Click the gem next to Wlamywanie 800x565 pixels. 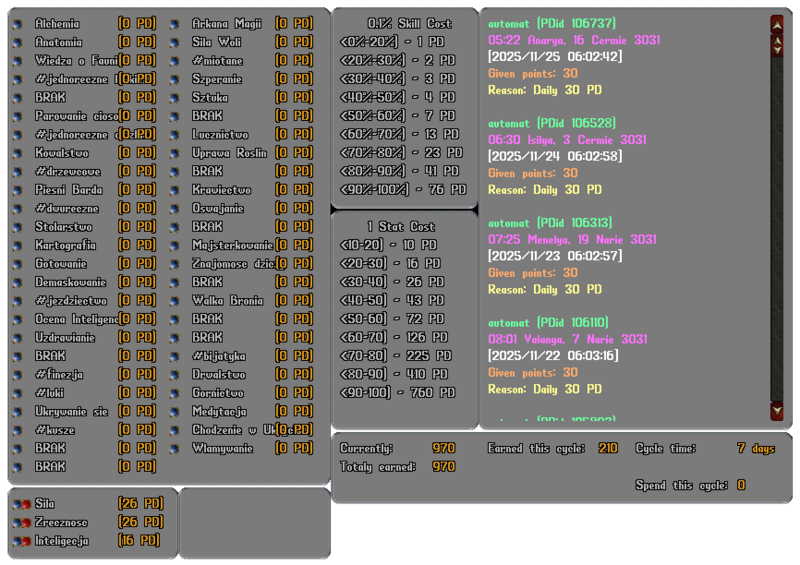(175, 449)
